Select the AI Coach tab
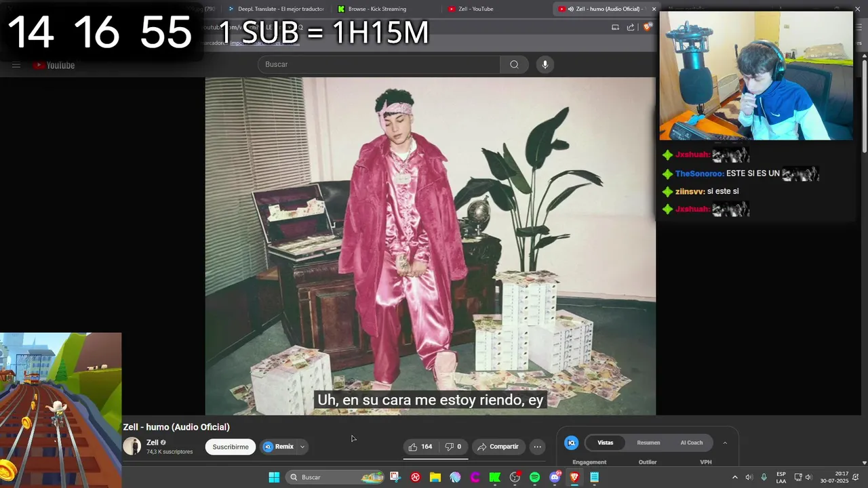The width and height of the screenshot is (868, 488). pos(692,443)
